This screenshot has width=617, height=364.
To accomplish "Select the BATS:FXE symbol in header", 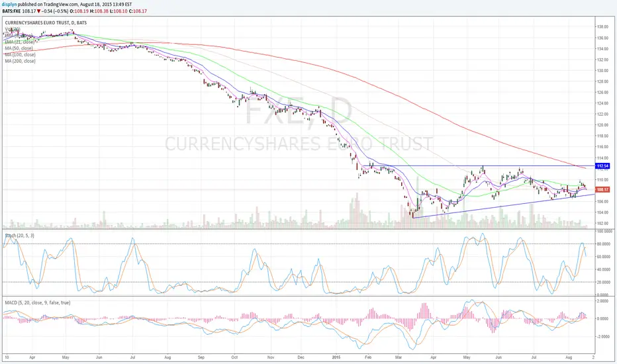I will point(11,11).
